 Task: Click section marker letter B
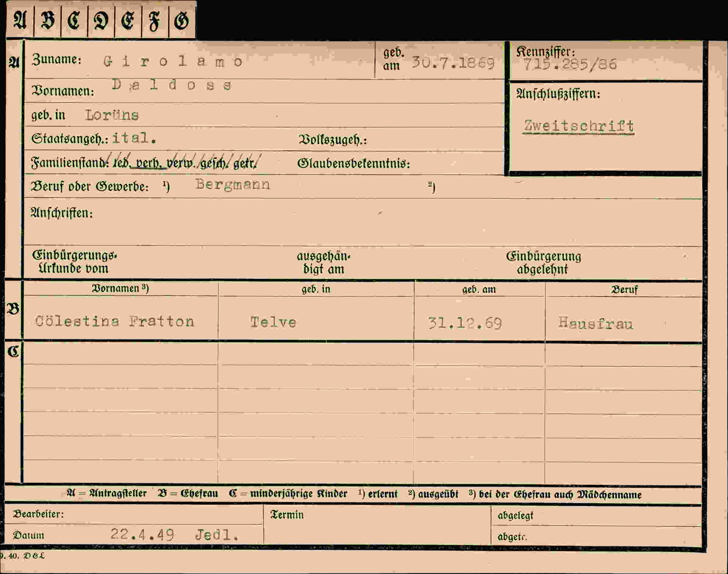(13, 309)
